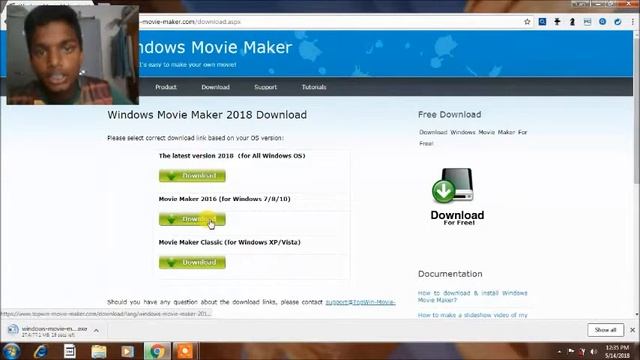Click the blue circular arrow extension icon

(618, 22)
